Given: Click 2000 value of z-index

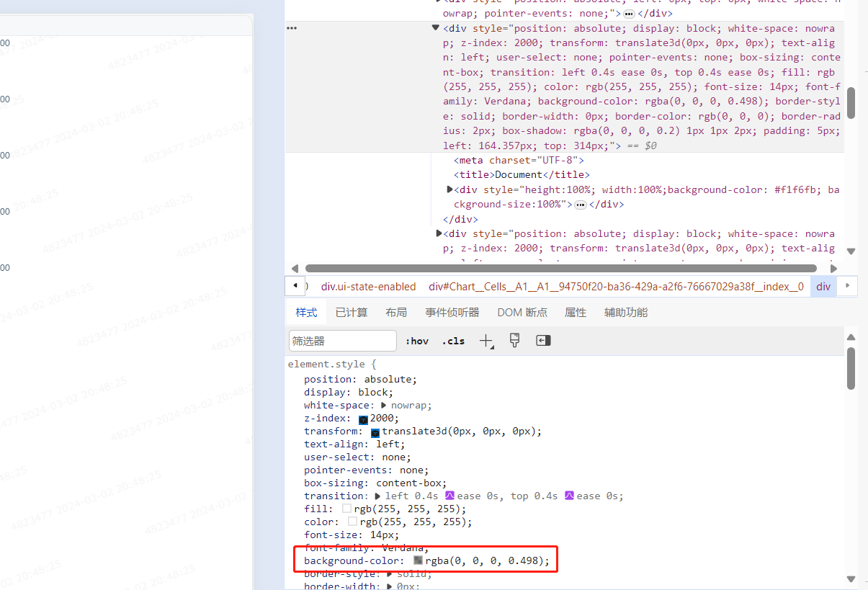Looking at the screenshot, I should pyautogui.click(x=382, y=419).
